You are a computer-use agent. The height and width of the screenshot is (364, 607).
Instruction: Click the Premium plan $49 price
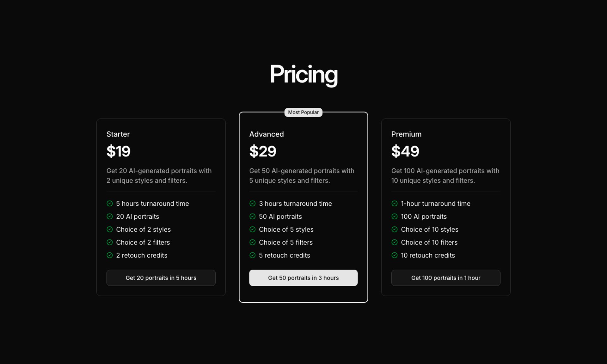(405, 151)
